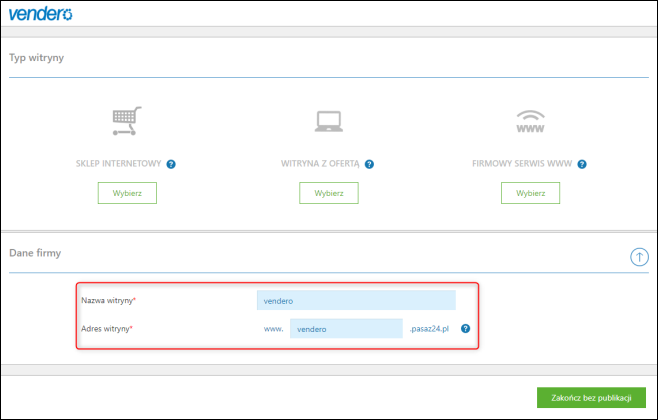Click the www. prefix text
Image resolution: width=658 pixels, height=420 pixels.
click(274, 329)
